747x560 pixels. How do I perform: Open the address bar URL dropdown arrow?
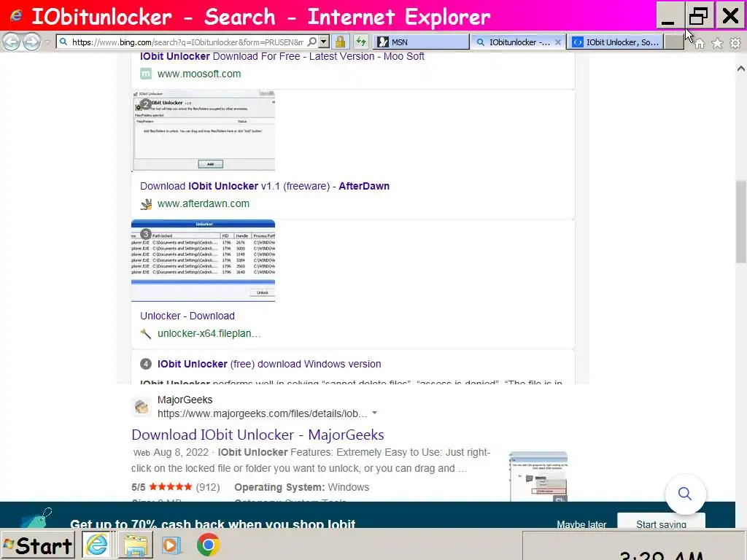pyautogui.click(x=323, y=42)
